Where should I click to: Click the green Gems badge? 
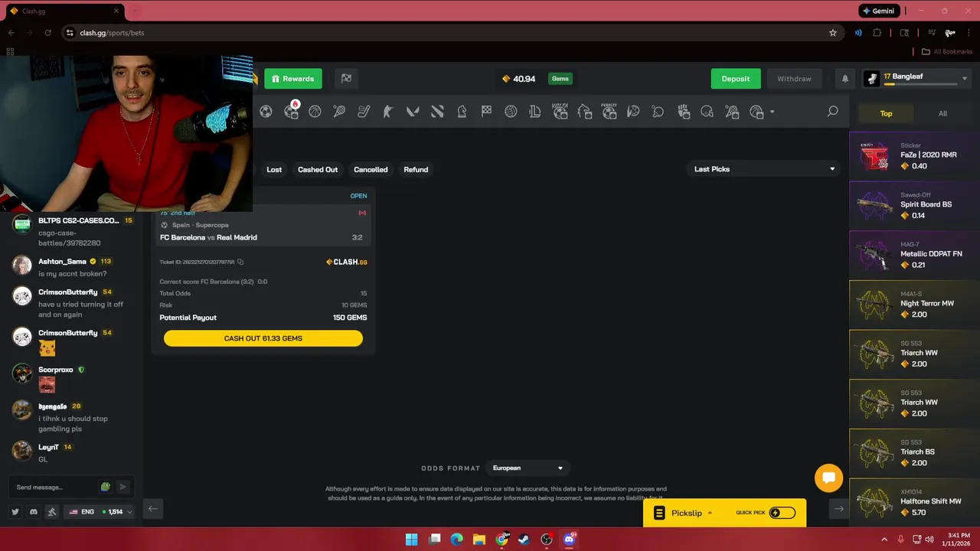[560, 79]
